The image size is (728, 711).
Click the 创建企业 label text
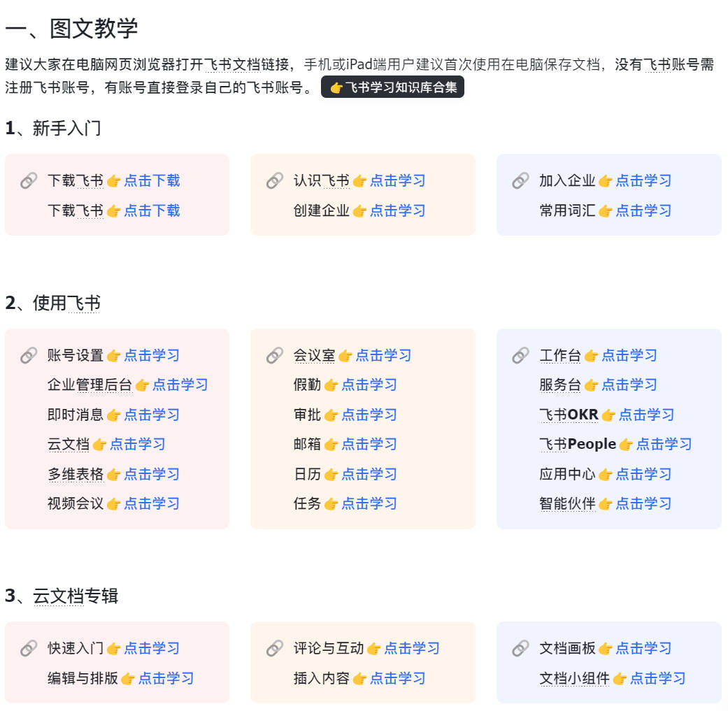321,210
